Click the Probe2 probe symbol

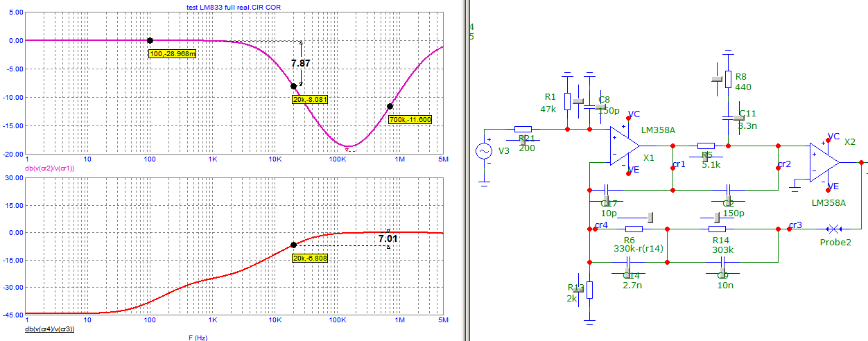[834, 229]
